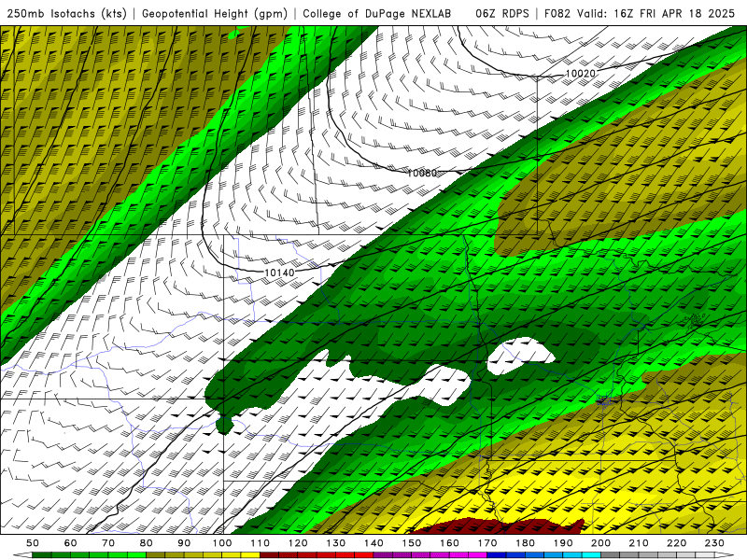The image size is (747, 560).
Task: Click the 10140 height contour label
Action: point(279,273)
